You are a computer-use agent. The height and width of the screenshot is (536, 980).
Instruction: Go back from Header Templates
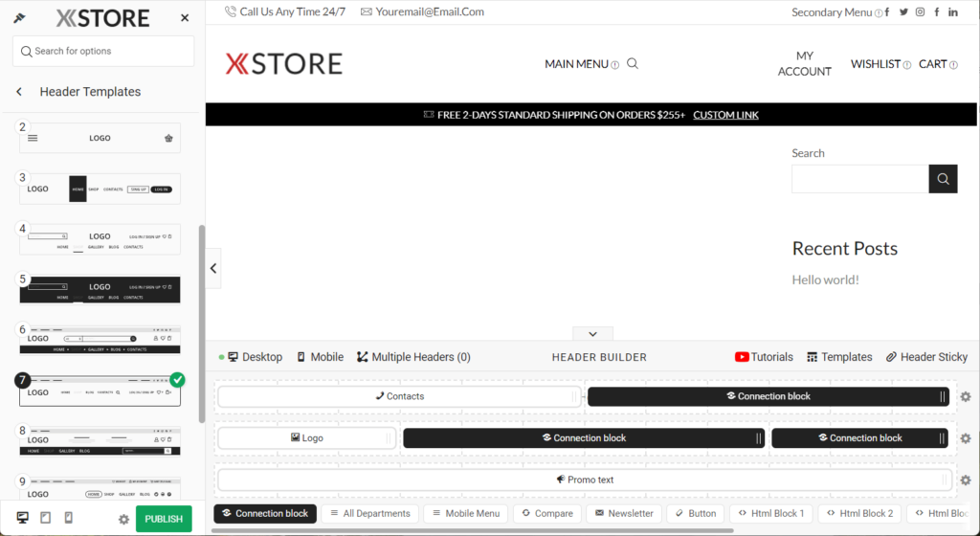pyautogui.click(x=19, y=92)
